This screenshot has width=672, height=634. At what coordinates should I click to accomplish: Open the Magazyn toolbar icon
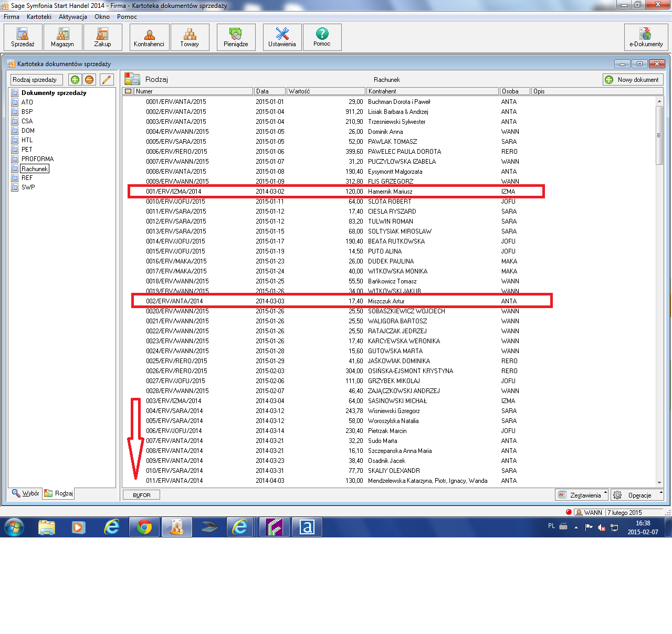click(62, 37)
